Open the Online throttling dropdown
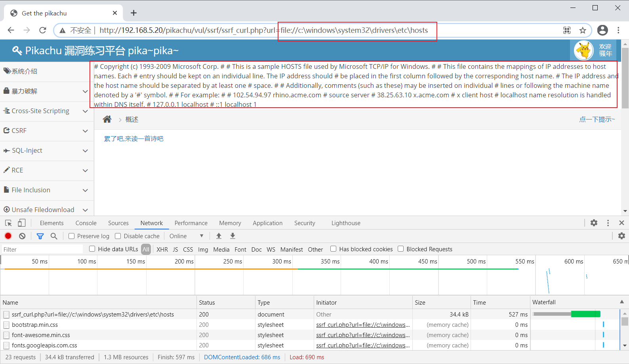This screenshot has height=364, width=629. (x=186, y=236)
